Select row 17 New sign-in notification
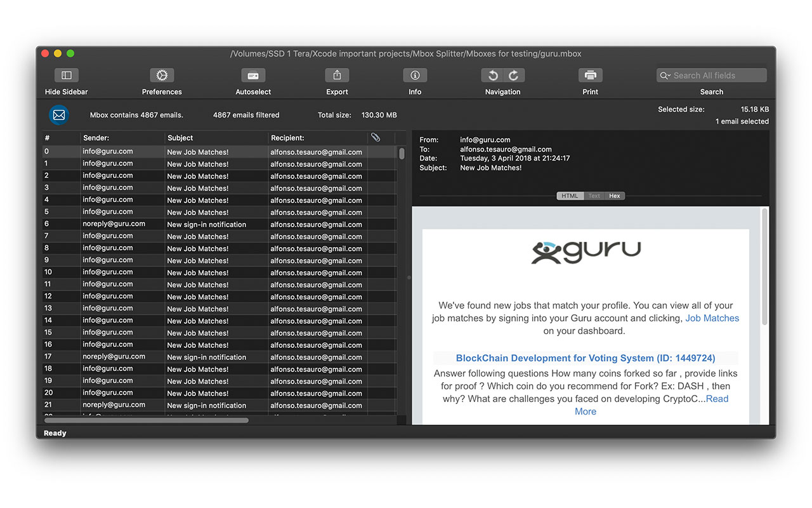 pos(219,357)
